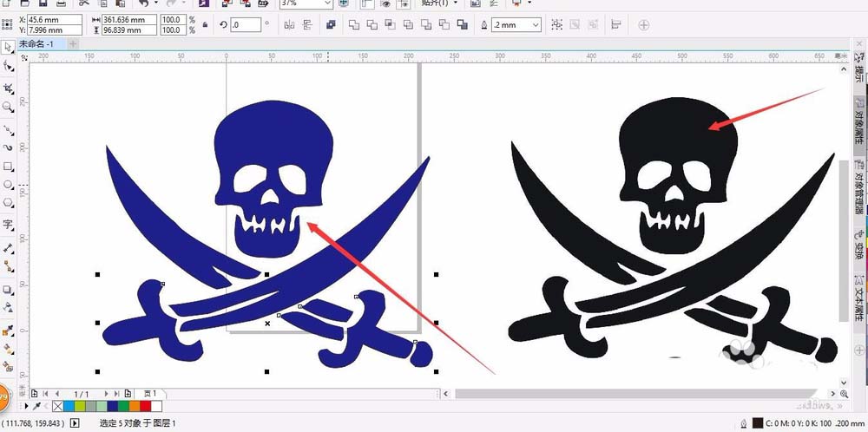Open the 对象管理器 docker tab
Image resolution: width=868 pixels, height=432 pixels.
[x=859, y=186]
